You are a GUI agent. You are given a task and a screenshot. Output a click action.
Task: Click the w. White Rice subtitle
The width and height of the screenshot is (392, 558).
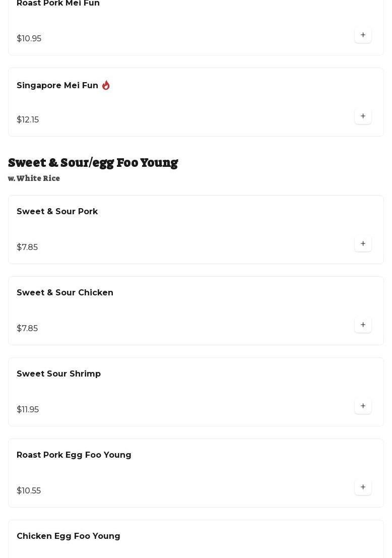tap(34, 178)
